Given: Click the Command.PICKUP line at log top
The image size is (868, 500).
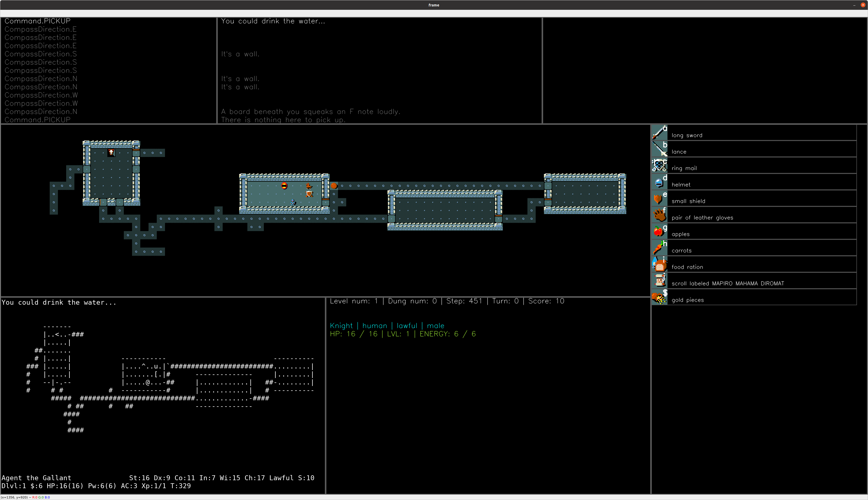Looking at the screenshot, I should [x=37, y=21].
